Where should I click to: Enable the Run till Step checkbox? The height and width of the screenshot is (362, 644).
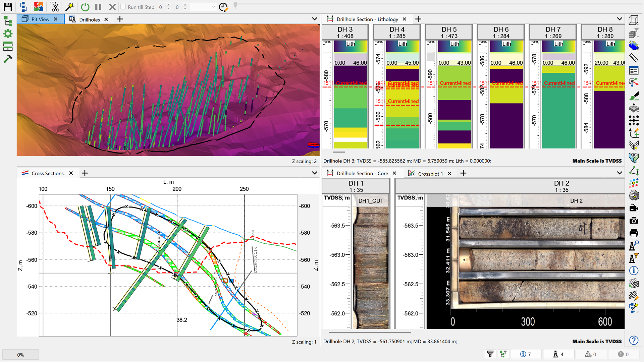[123, 7]
